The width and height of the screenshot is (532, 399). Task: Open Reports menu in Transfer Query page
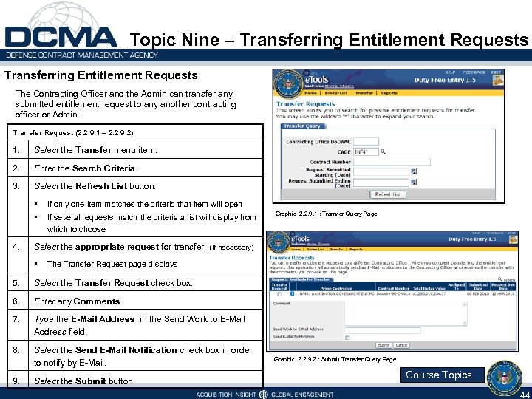[x=389, y=93]
